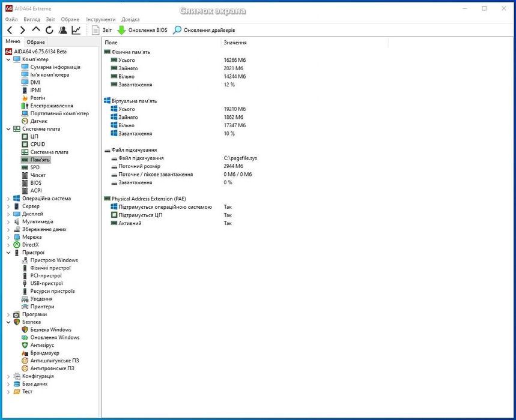Select the C:\pagefile.sys value
516x420 pixels.
pos(240,158)
